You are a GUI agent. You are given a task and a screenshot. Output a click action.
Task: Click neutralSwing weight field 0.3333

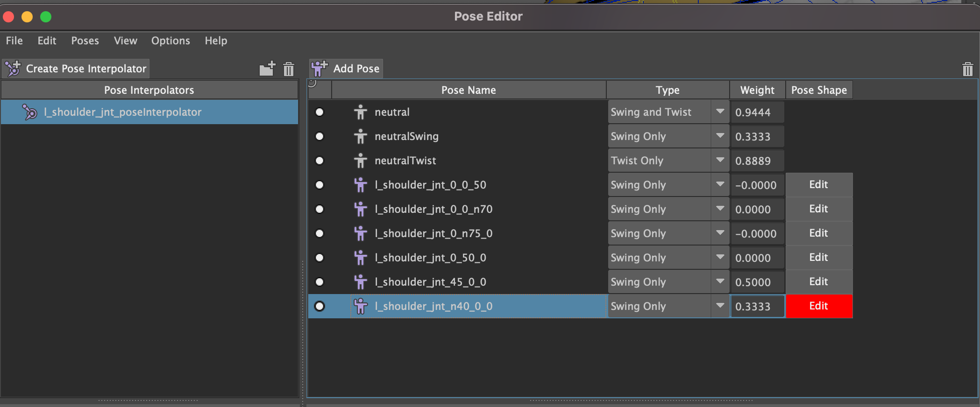pos(757,136)
